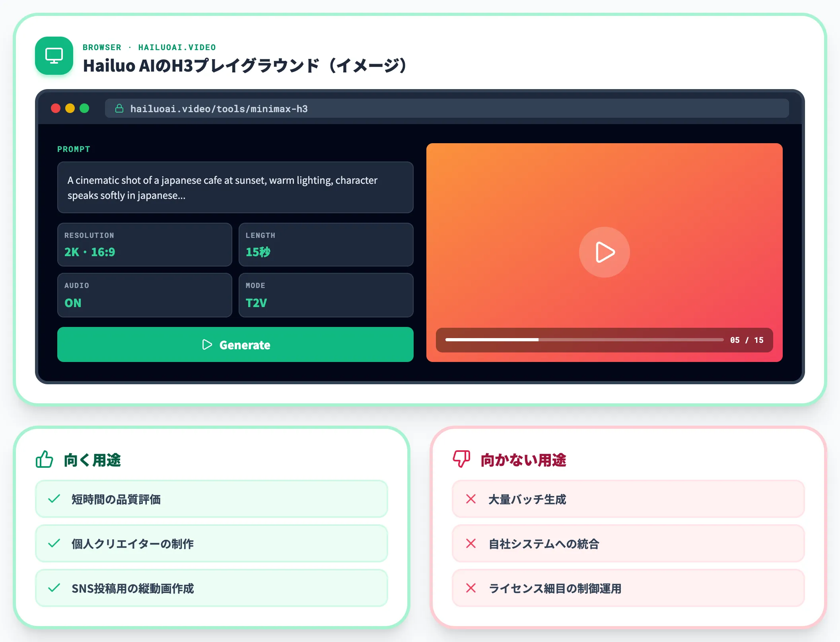
Task: Click the X icon beside 自社システムへの統合
Action: (471, 543)
